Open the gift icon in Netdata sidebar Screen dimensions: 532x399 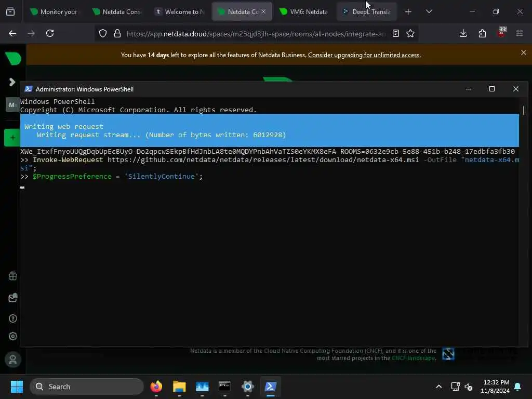pyautogui.click(x=13, y=276)
